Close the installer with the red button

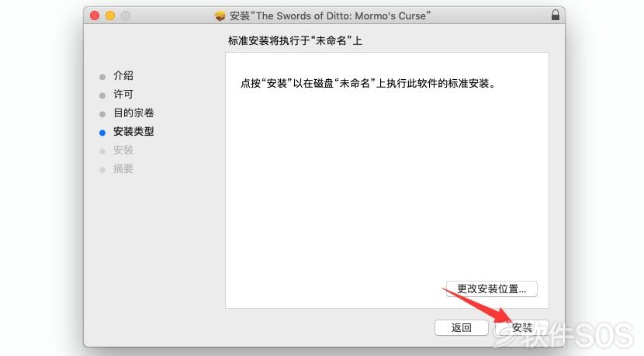click(95, 16)
